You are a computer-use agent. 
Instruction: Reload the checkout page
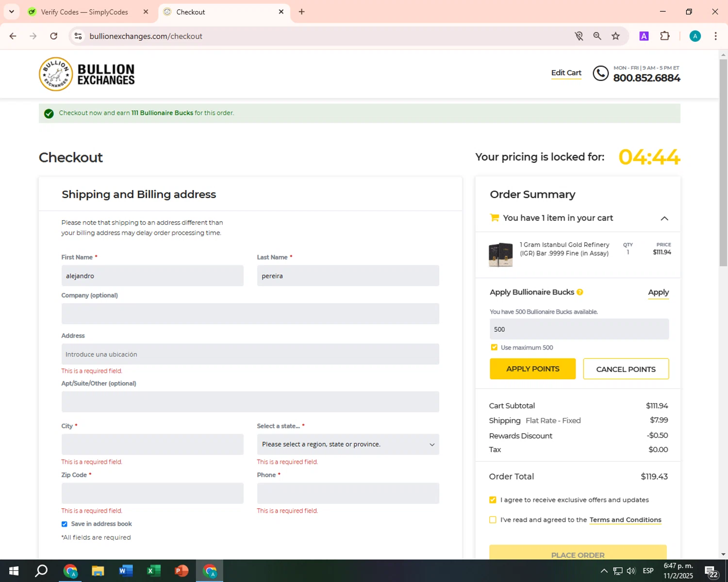(x=54, y=36)
